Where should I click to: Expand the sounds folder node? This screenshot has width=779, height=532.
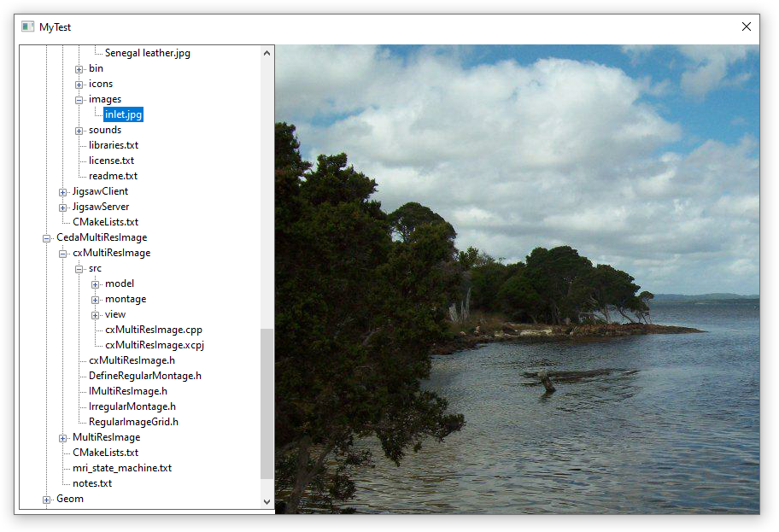tap(79, 131)
